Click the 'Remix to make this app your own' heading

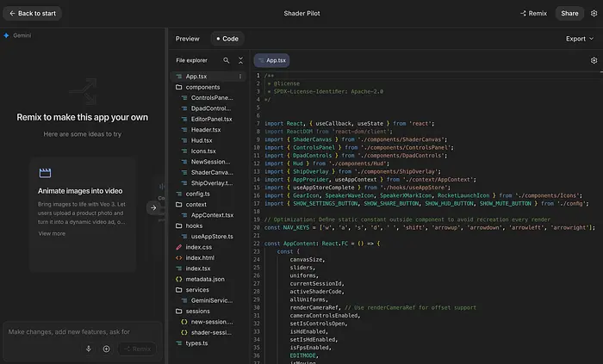[83, 117]
